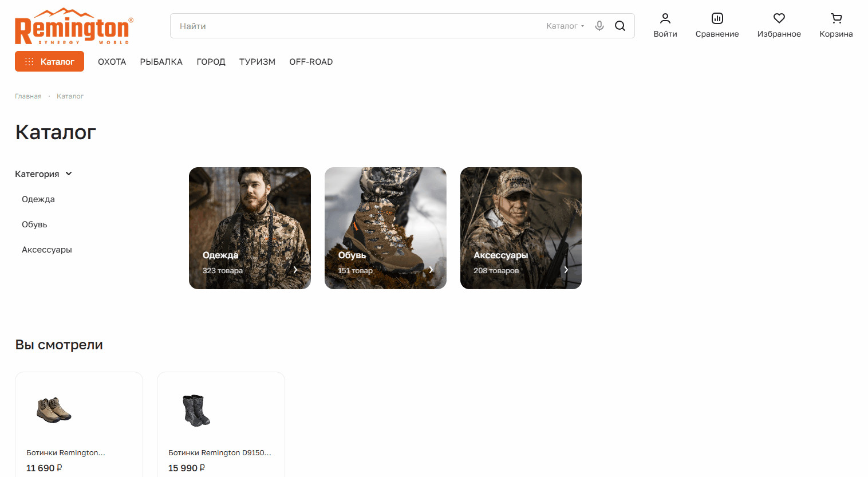
Task: Click the product title Ботинки Remington D9150...
Action: click(220, 452)
